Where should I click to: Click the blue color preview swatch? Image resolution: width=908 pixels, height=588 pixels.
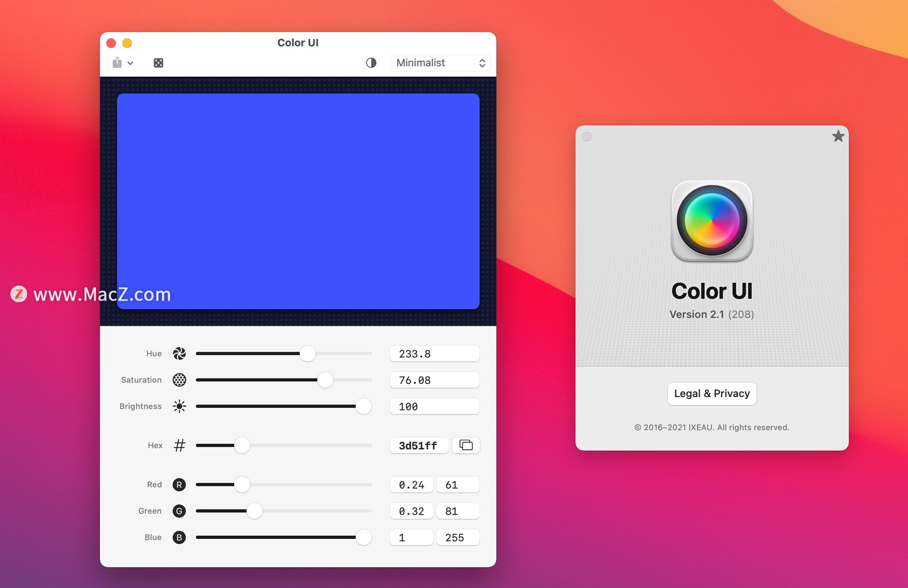(298, 201)
